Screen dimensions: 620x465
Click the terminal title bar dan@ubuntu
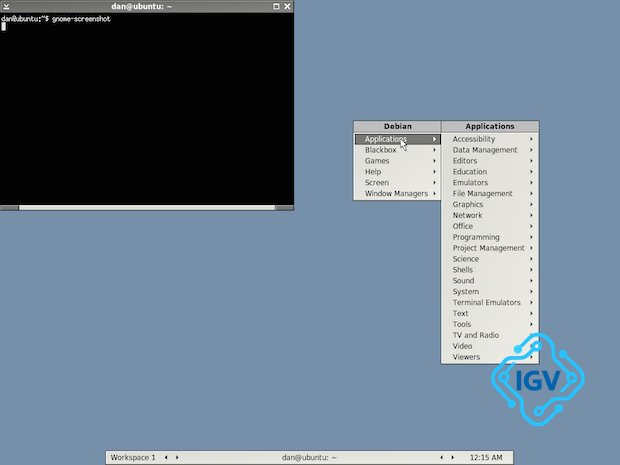141,6
